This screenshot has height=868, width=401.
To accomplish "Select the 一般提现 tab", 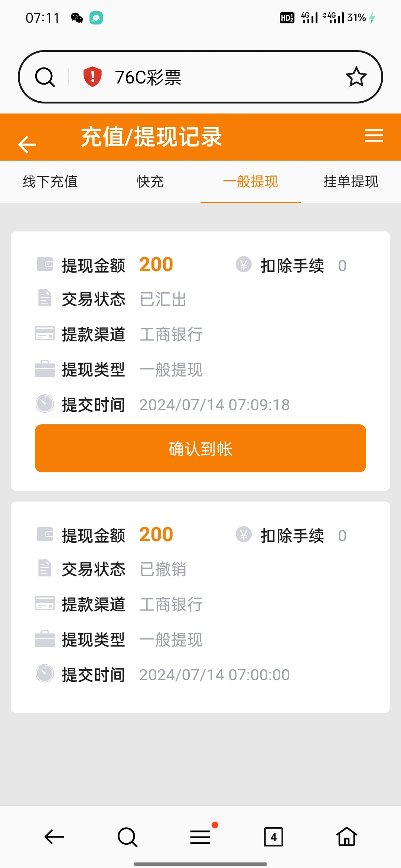I will [251, 182].
